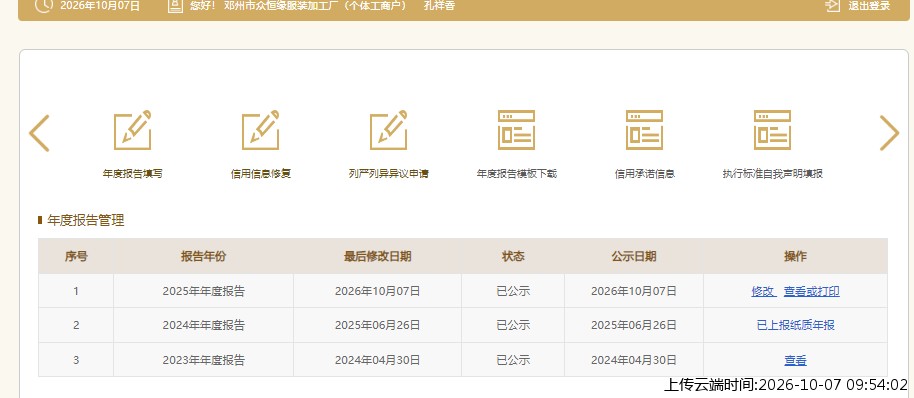Click 查看 for the 2023 annual report
The height and width of the screenshot is (398, 914).
click(795, 360)
